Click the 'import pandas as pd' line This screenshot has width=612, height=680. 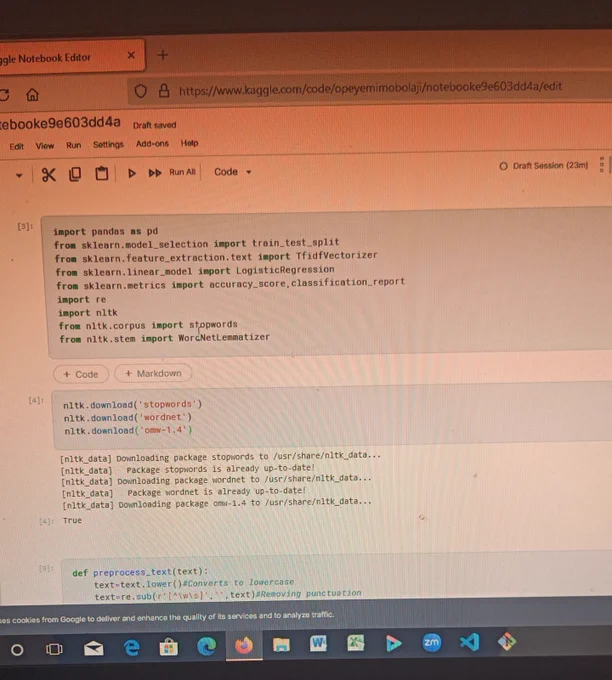tap(105, 232)
